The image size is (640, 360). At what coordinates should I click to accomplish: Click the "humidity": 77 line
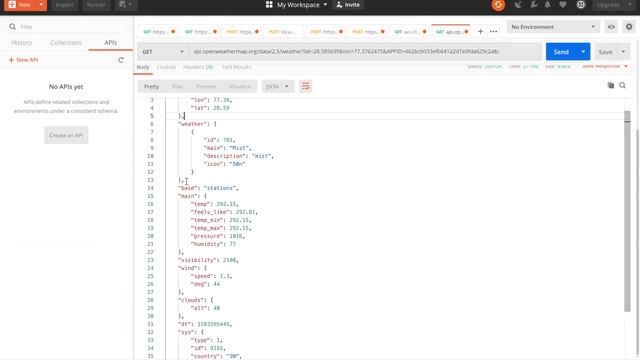point(213,244)
